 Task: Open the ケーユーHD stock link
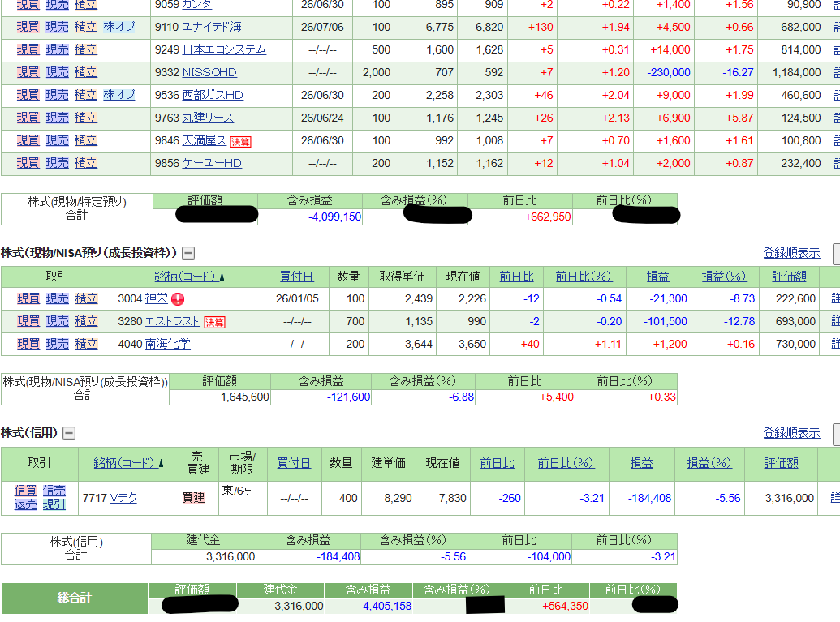pyautogui.click(x=212, y=163)
